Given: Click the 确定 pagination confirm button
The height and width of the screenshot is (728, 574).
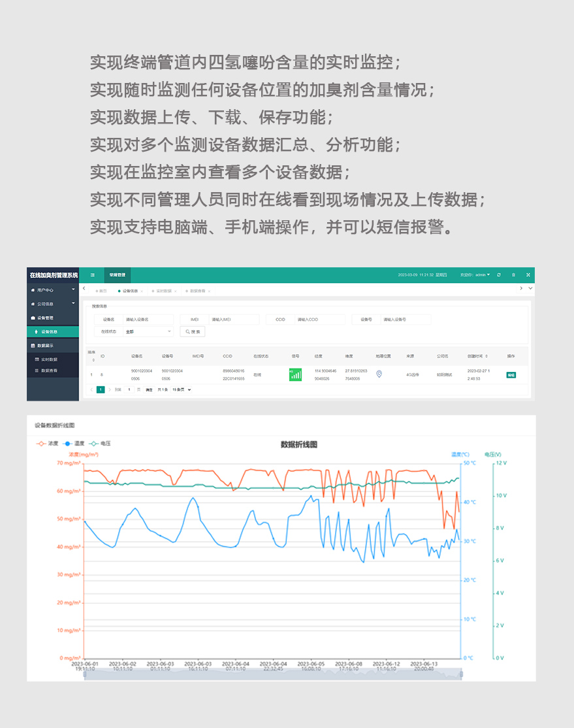Looking at the screenshot, I should tap(149, 389).
